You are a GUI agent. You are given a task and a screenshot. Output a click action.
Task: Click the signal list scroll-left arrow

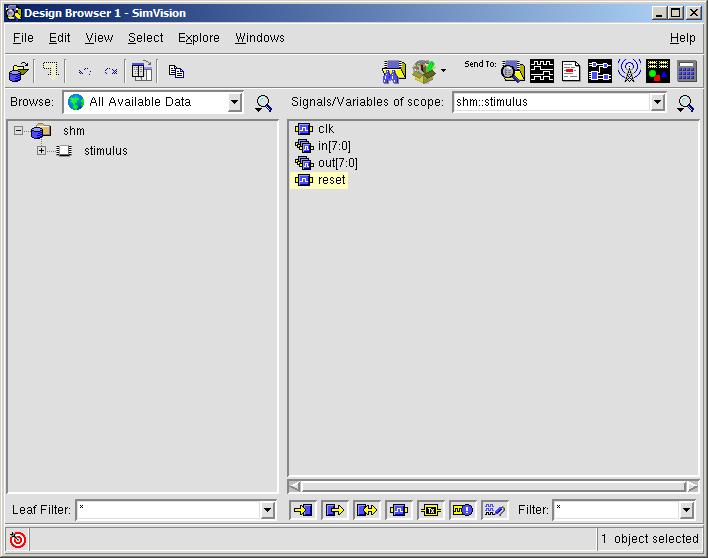pos(294,486)
